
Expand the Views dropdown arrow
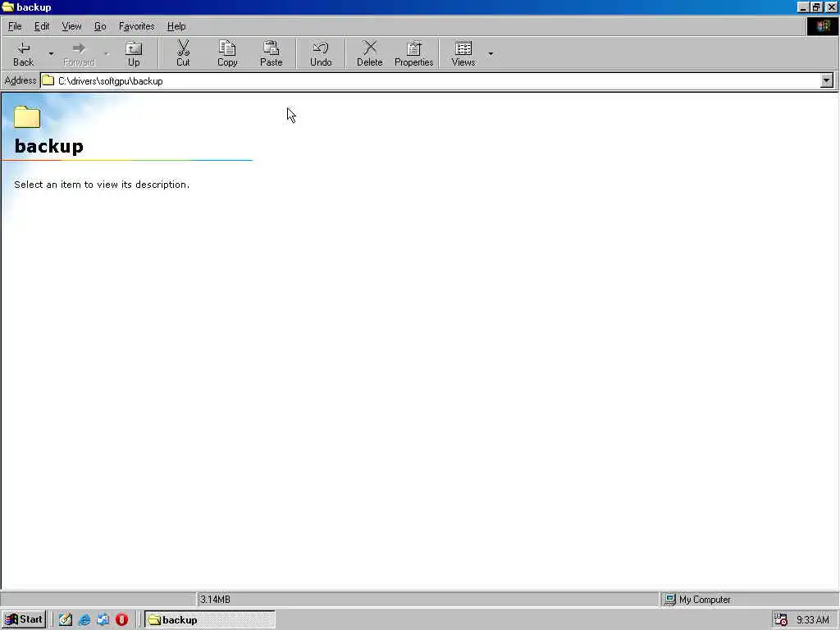491,53
